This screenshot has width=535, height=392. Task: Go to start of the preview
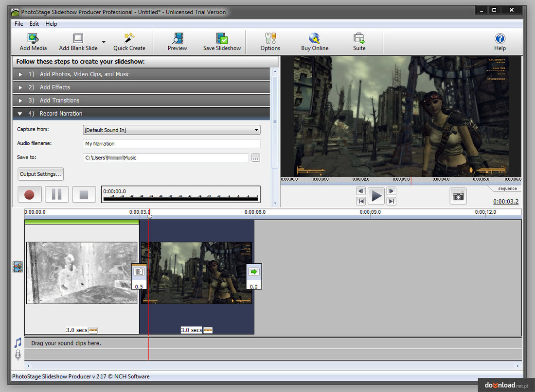pyautogui.click(x=361, y=201)
